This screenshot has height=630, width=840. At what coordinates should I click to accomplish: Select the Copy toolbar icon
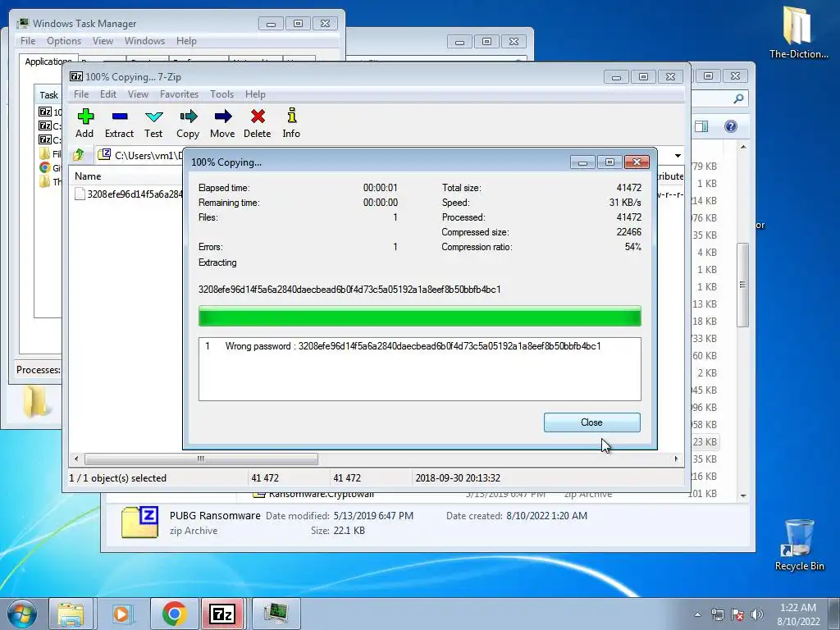[188, 123]
